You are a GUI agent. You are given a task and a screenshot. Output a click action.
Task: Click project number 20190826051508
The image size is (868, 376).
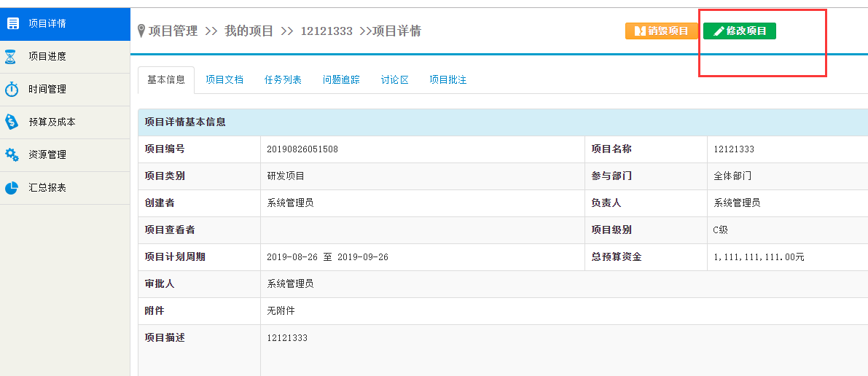(x=302, y=149)
